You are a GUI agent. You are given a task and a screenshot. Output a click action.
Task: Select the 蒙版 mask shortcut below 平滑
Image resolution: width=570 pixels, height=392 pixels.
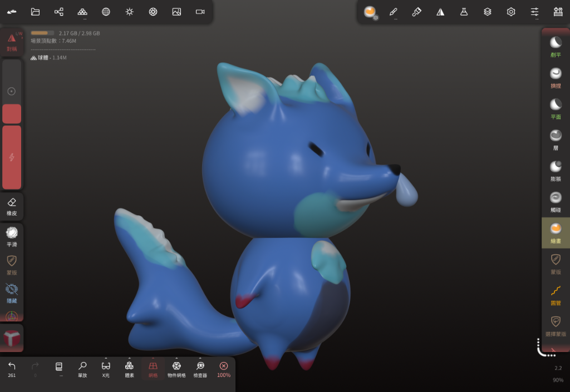point(12,265)
